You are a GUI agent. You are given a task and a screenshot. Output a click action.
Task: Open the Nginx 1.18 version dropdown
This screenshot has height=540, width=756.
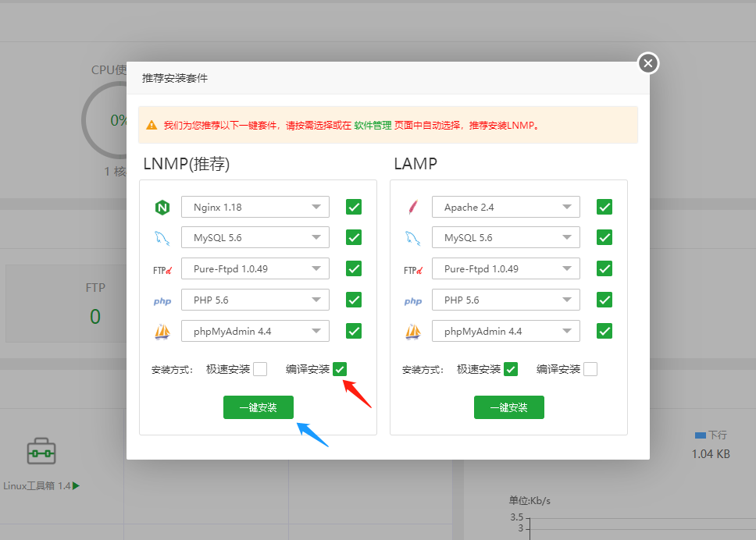click(255, 207)
